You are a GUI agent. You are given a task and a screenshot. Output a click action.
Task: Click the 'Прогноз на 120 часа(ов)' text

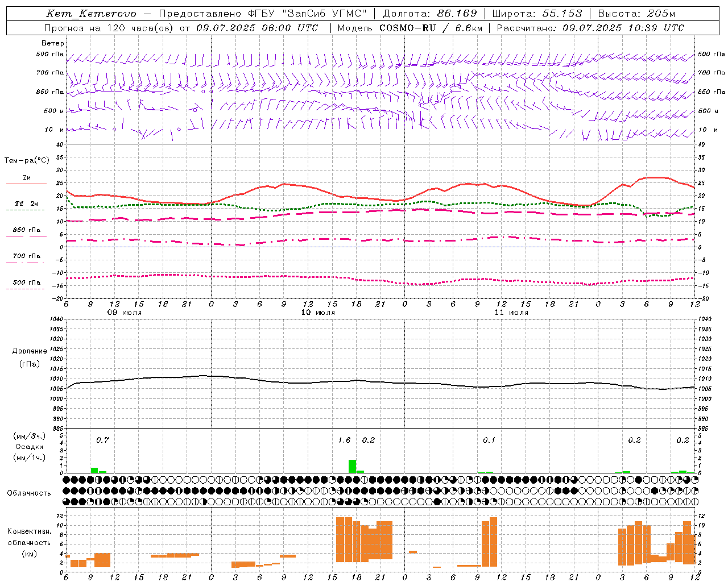click(110, 28)
